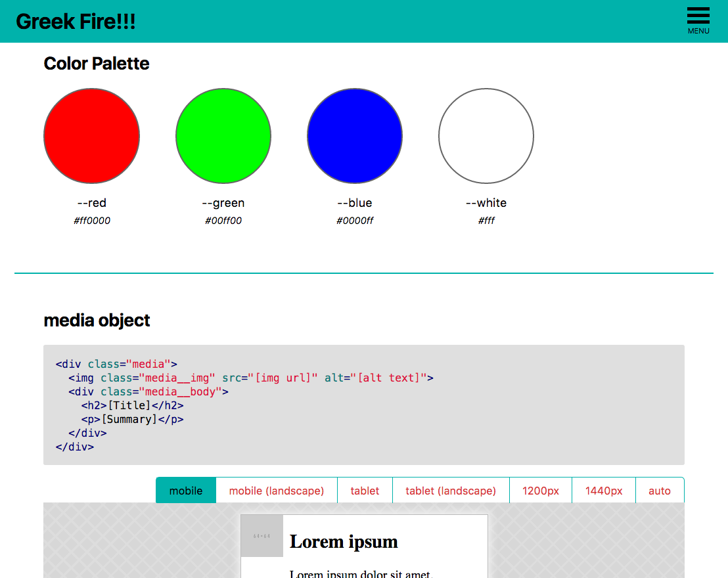Image resolution: width=728 pixels, height=578 pixels.
Task: Click the media__body code line
Action: pyautogui.click(x=148, y=392)
